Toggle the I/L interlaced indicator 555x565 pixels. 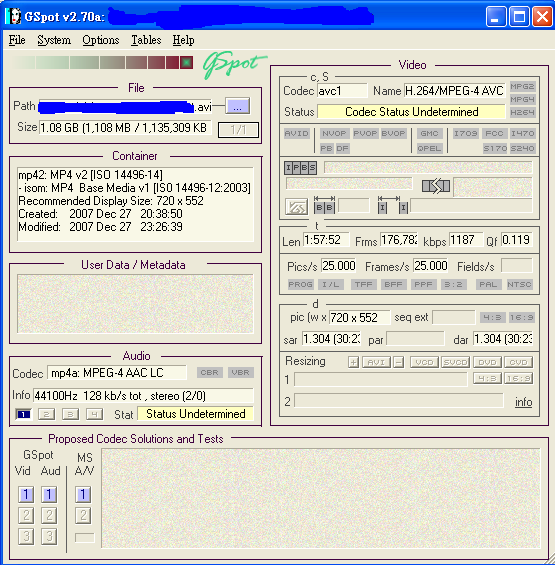[x=330, y=284]
